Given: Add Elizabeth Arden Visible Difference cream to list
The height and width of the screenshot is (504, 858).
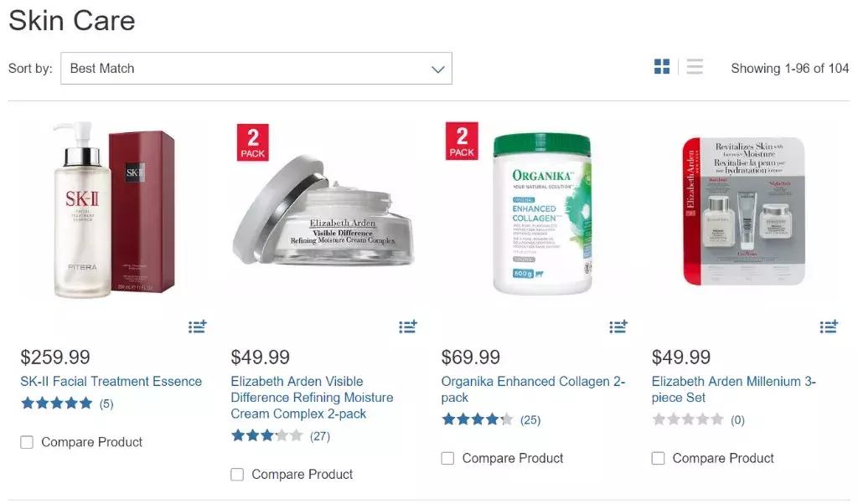Looking at the screenshot, I should (x=407, y=327).
